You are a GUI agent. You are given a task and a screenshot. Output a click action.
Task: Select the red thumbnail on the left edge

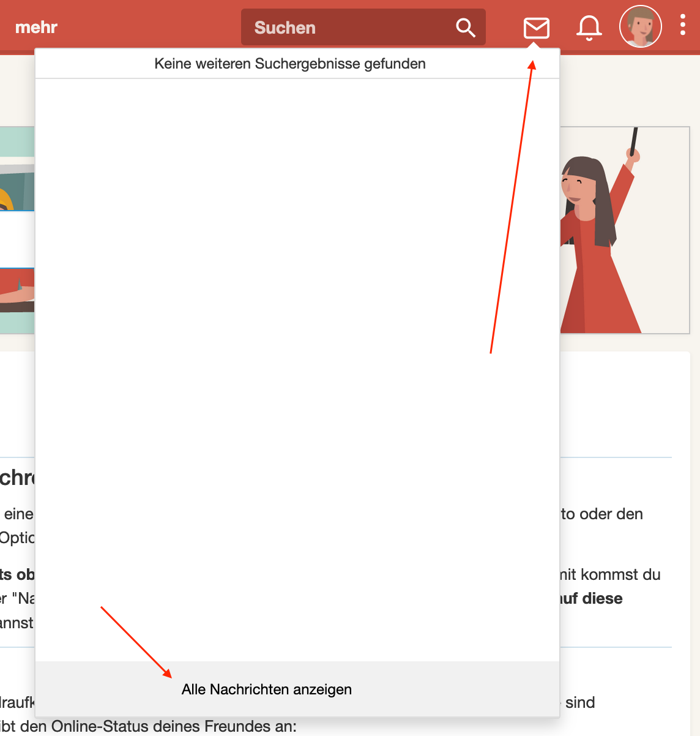17,291
